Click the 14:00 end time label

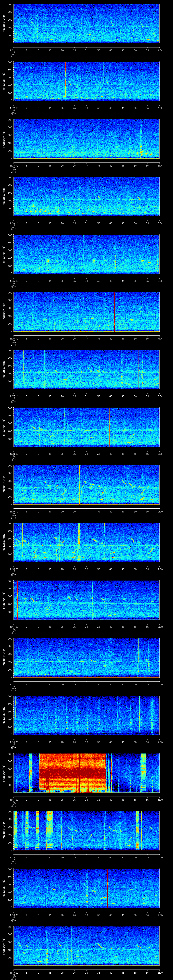(x=159, y=742)
